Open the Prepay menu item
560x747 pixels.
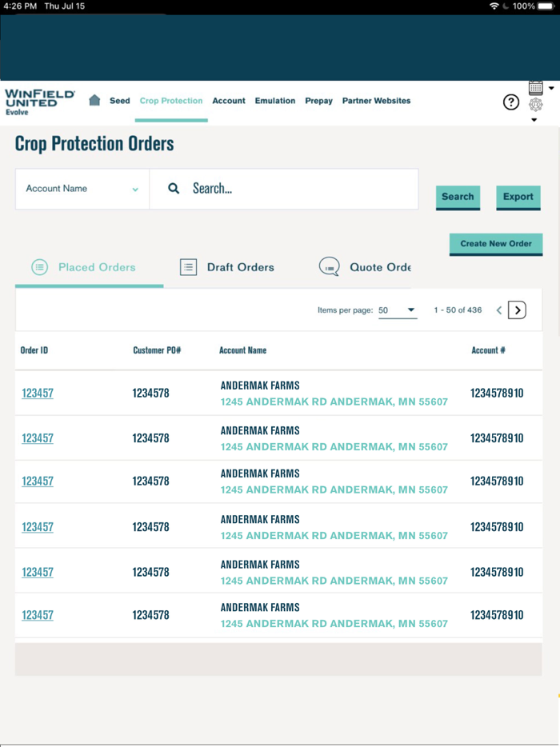pos(318,101)
